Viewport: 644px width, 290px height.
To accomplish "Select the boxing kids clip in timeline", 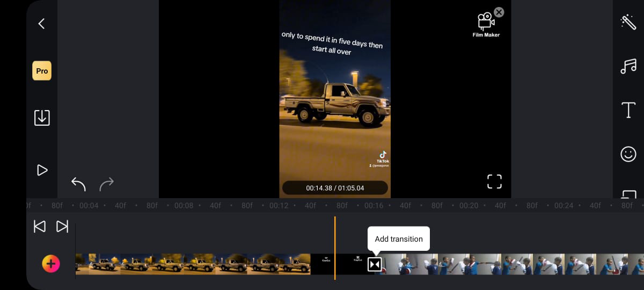I will tap(510, 264).
